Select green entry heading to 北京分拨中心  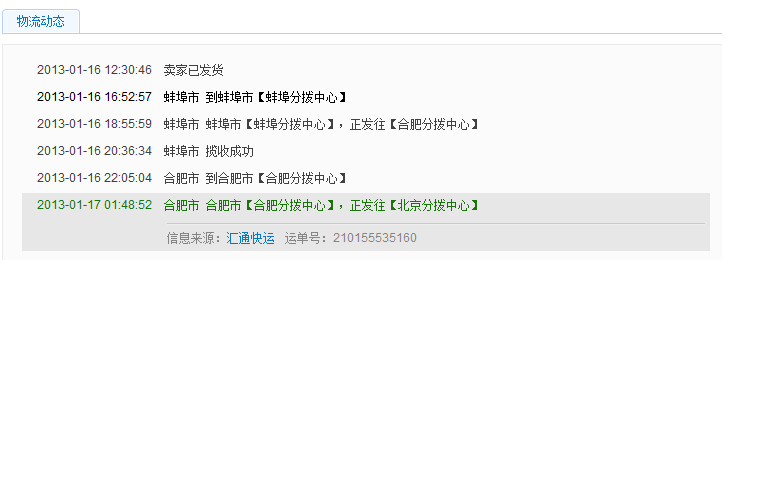point(321,205)
